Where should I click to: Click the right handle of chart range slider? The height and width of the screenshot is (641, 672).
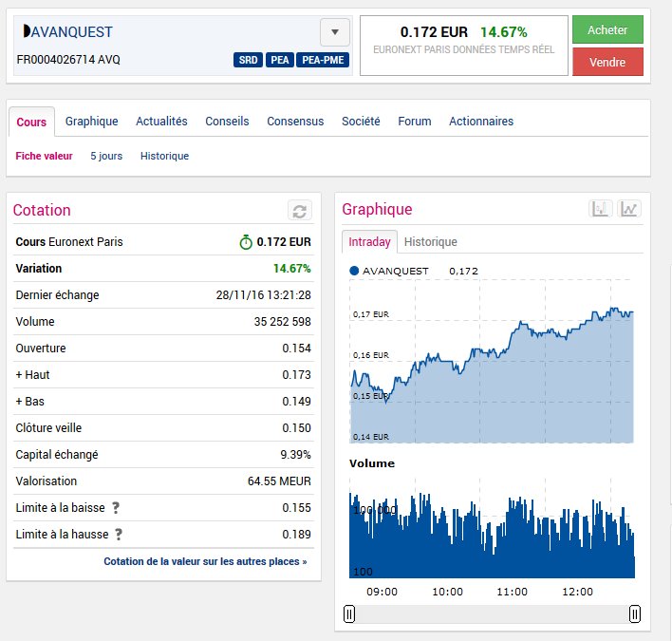click(x=635, y=614)
